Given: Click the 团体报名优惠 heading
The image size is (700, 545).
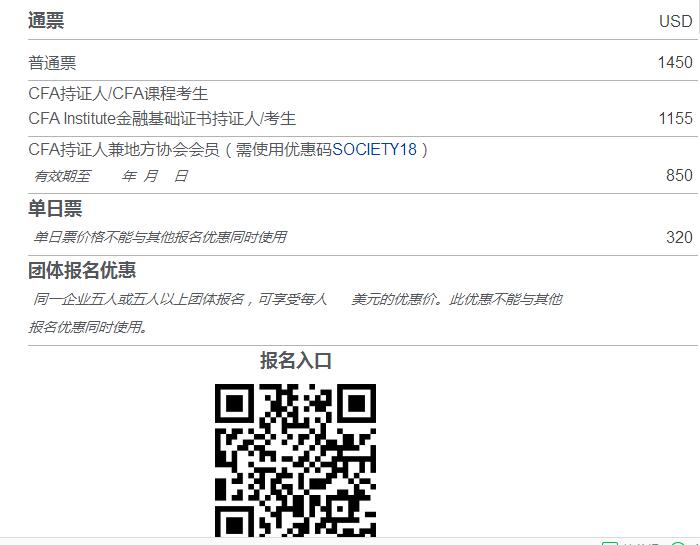Looking at the screenshot, I should pyautogui.click(x=82, y=270).
